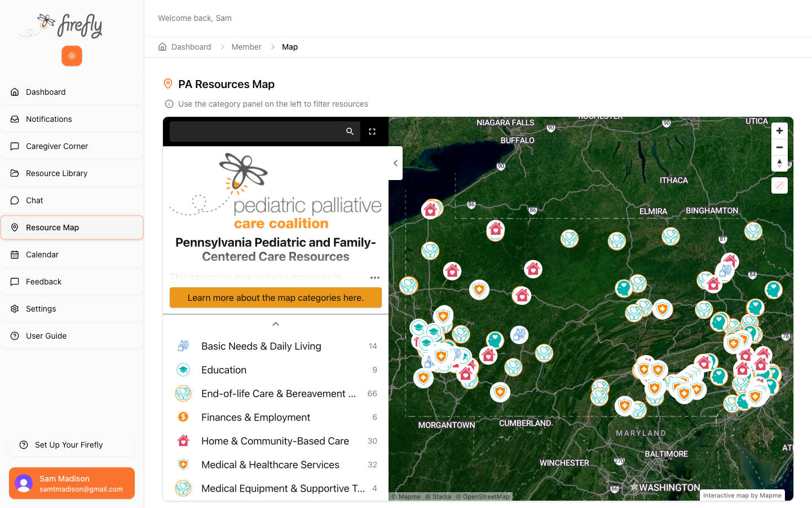Toggle map tilt with the arrow control
The height and width of the screenshot is (508, 812).
point(779,163)
